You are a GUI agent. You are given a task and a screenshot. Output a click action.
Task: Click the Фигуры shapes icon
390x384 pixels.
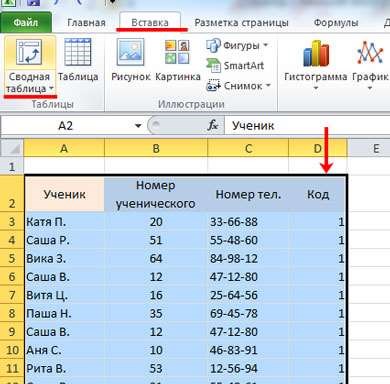tap(213, 45)
